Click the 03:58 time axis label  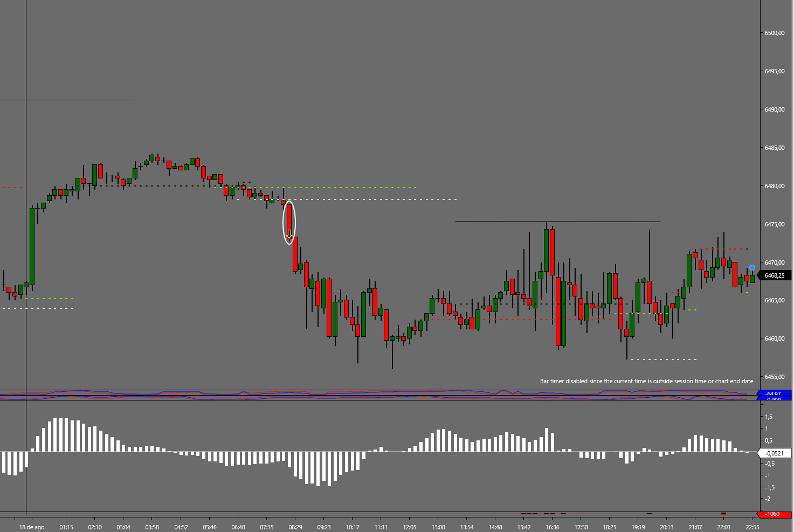[x=152, y=527]
